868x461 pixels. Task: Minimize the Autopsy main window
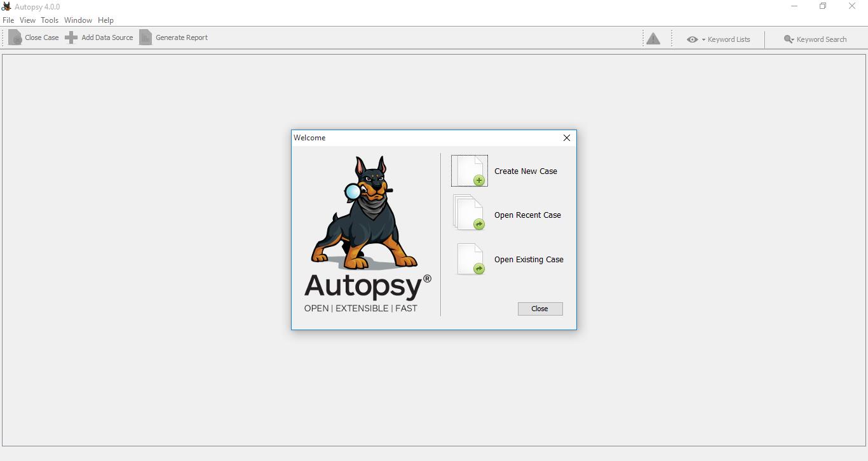tap(794, 6)
